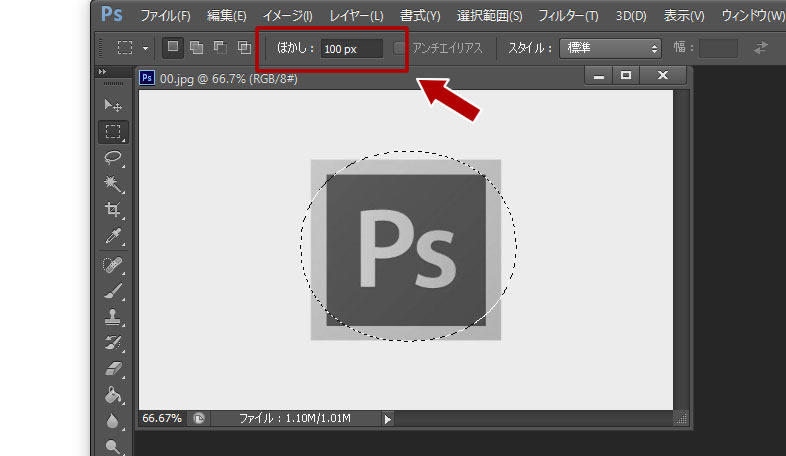Choose Subtract from Selection mode
This screenshot has width=786, height=456.
click(x=220, y=48)
